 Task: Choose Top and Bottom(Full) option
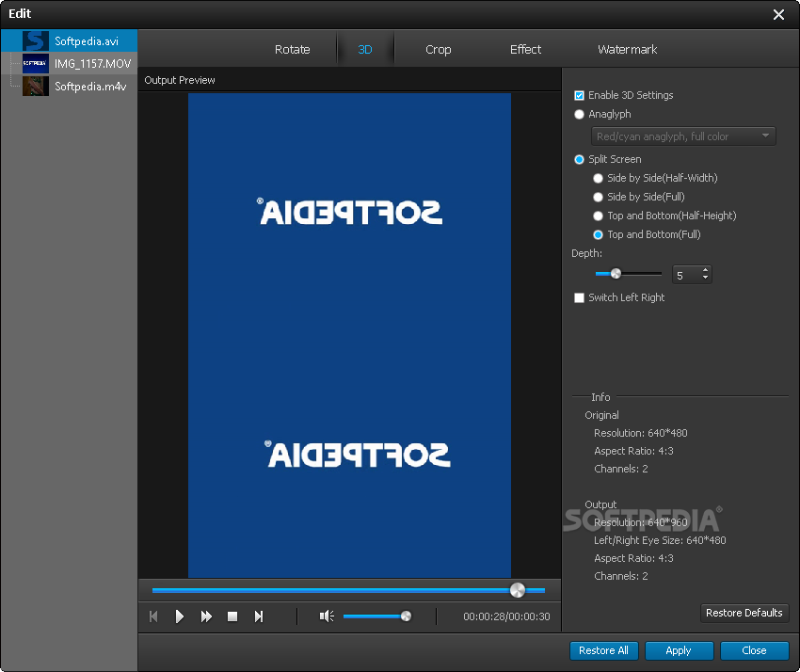[x=598, y=234]
